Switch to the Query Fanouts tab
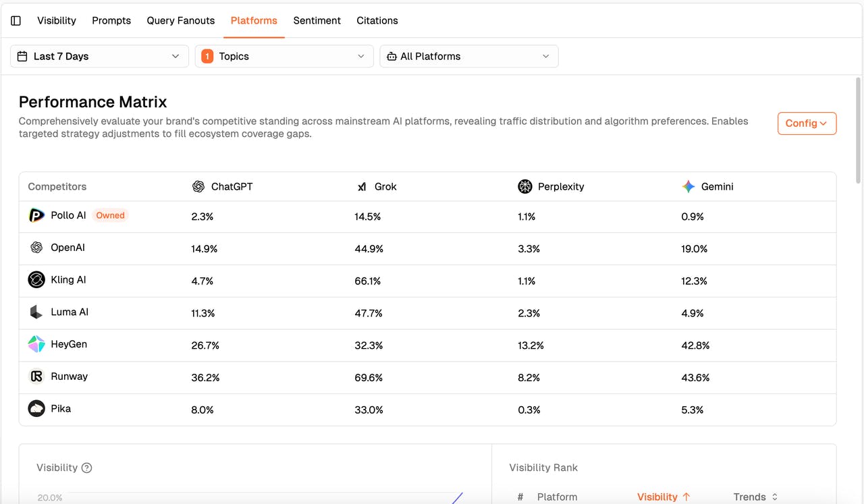Viewport: 864px width, 504px height. click(x=181, y=21)
